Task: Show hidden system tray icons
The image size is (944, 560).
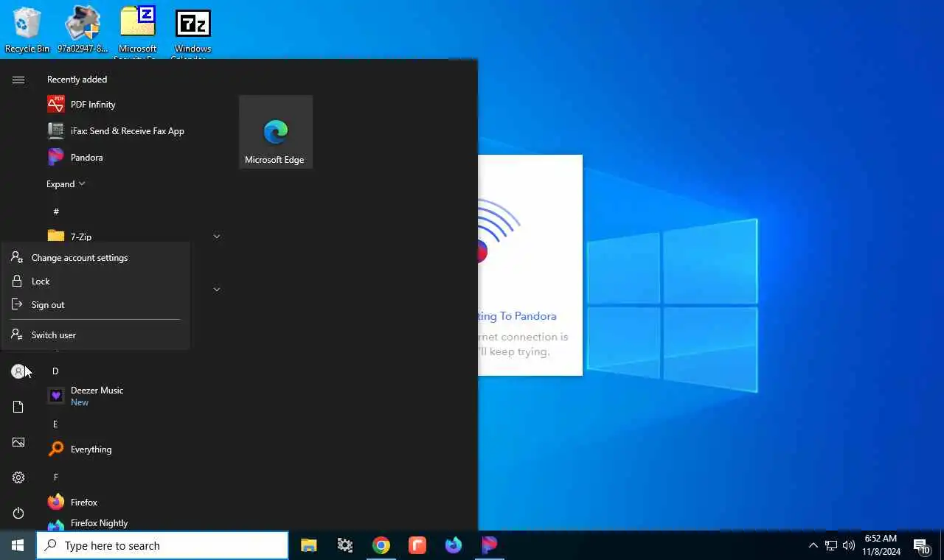Action: 813,545
